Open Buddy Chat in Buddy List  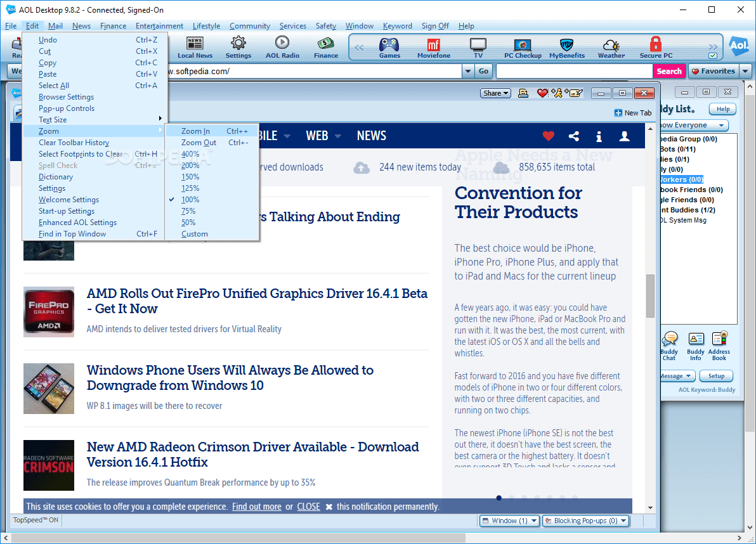[669, 346]
